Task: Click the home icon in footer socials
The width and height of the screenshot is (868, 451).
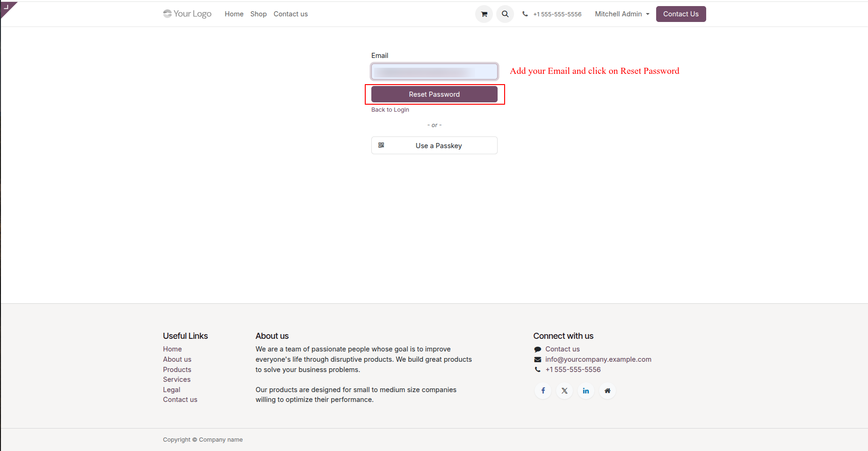Action: coord(608,391)
